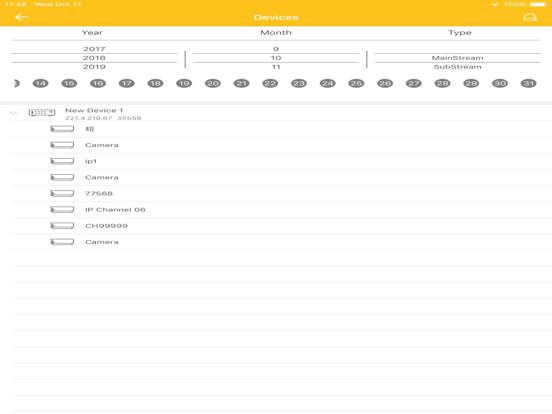Image resolution: width=552 pixels, height=414 pixels.
Task: Click camera icon beside CH99999
Action: pyautogui.click(x=62, y=226)
